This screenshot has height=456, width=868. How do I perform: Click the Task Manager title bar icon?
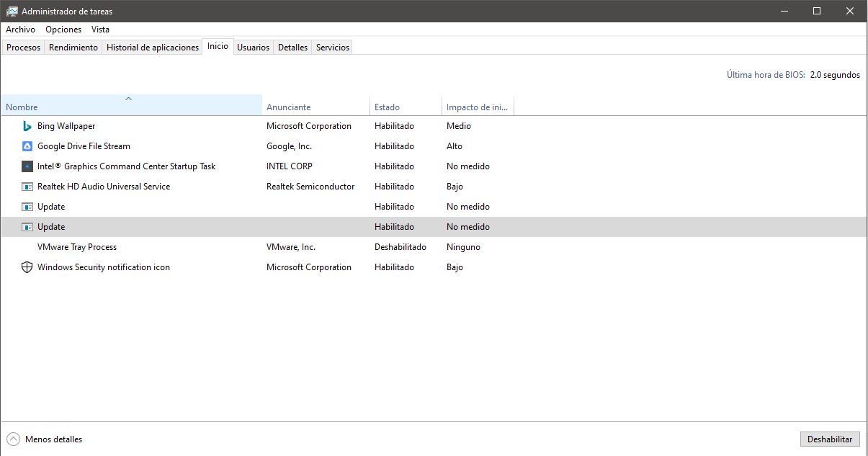[12, 12]
